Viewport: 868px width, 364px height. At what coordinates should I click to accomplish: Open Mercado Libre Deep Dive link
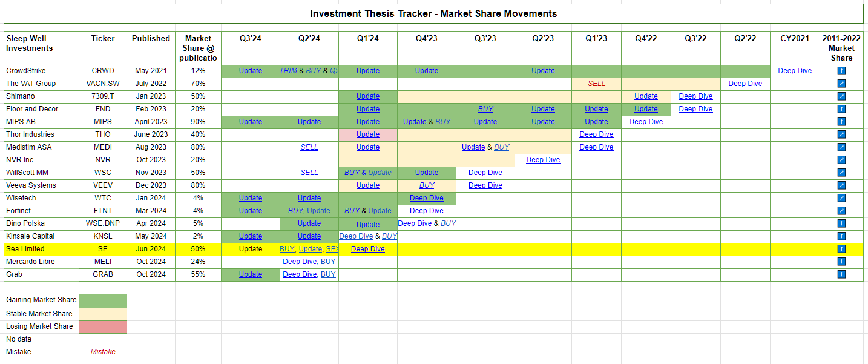pos(300,262)
